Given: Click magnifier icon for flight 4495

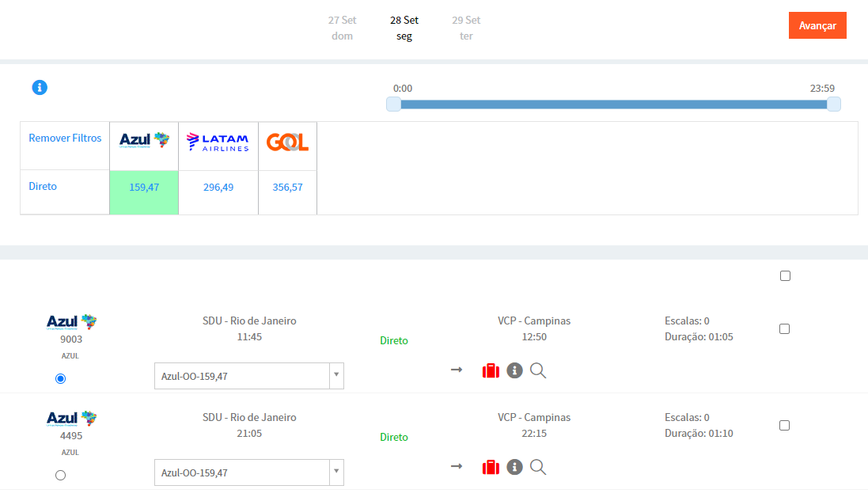Looking at the screenshot, I should point(537,467).
